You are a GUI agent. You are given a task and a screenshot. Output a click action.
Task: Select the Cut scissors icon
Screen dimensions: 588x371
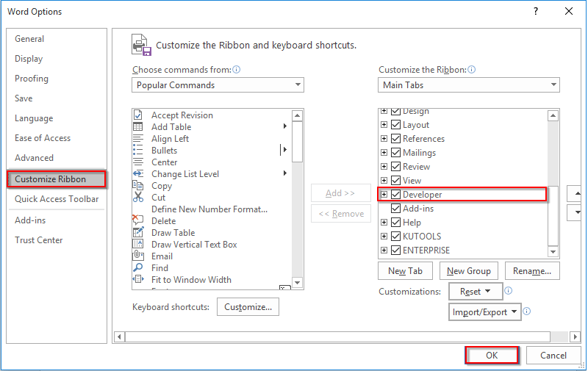click(138, 197)
